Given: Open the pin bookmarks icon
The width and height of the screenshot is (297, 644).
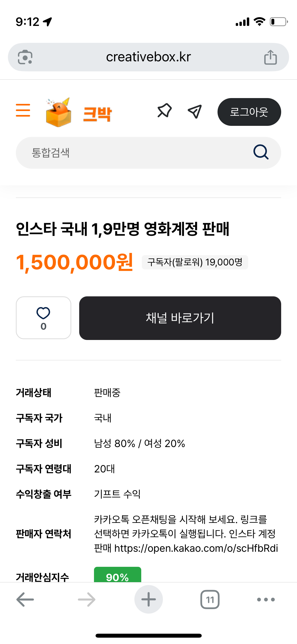Looking at the screenshot, I should click(x=164, y=111).
